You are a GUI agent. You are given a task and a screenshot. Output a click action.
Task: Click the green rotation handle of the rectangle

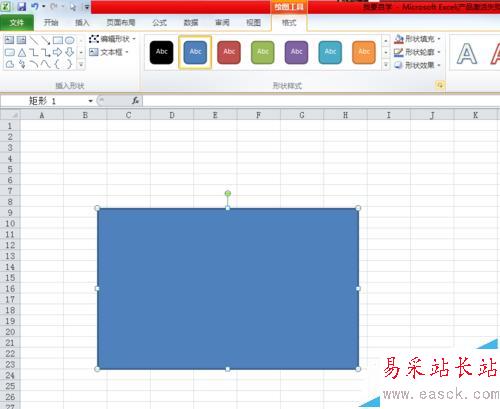tap(228, 193)
